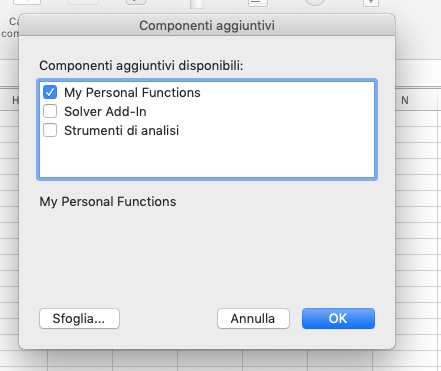The height and width of the screenshot is (371, 441).
Task: Select Strumenti di analisi entry text
Action: 122,130
